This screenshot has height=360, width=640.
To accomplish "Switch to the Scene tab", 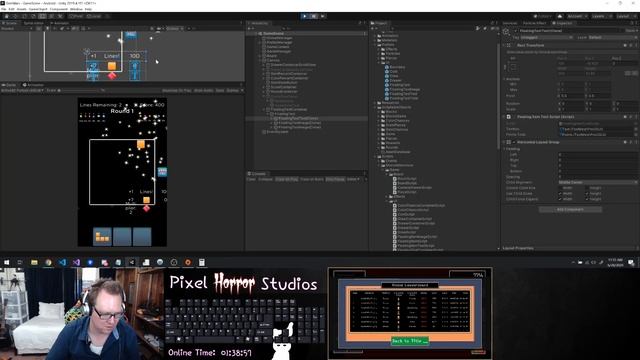I will click(x=10, y=23).
